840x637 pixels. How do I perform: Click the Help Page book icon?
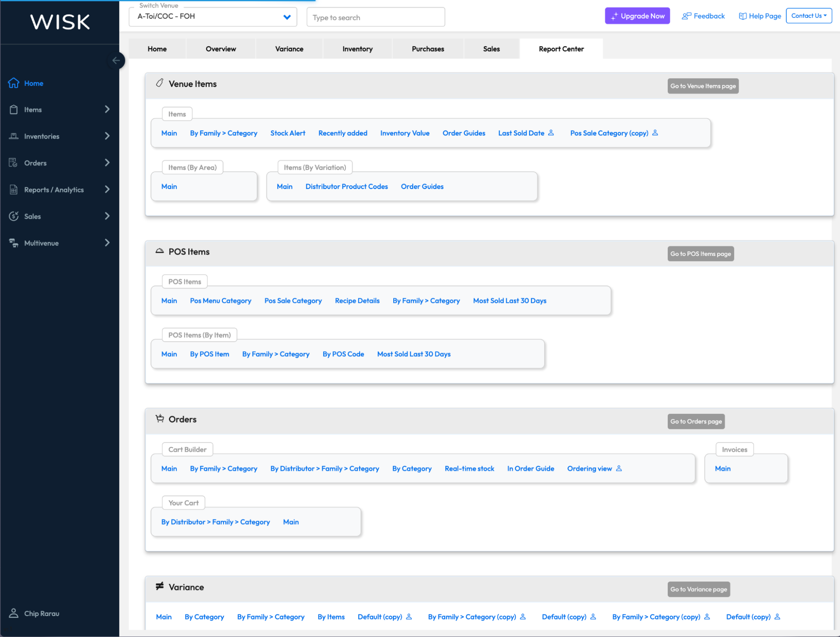click(x=742, y=16)
